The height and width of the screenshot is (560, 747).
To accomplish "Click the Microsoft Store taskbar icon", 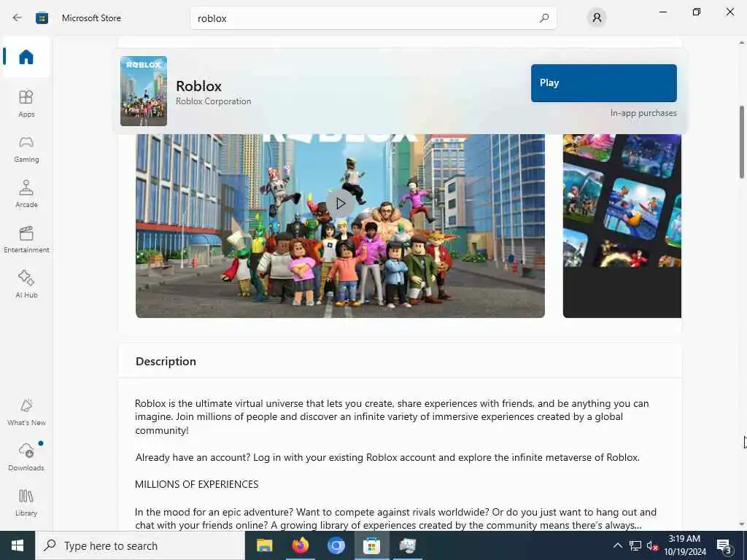I will 371,545.
